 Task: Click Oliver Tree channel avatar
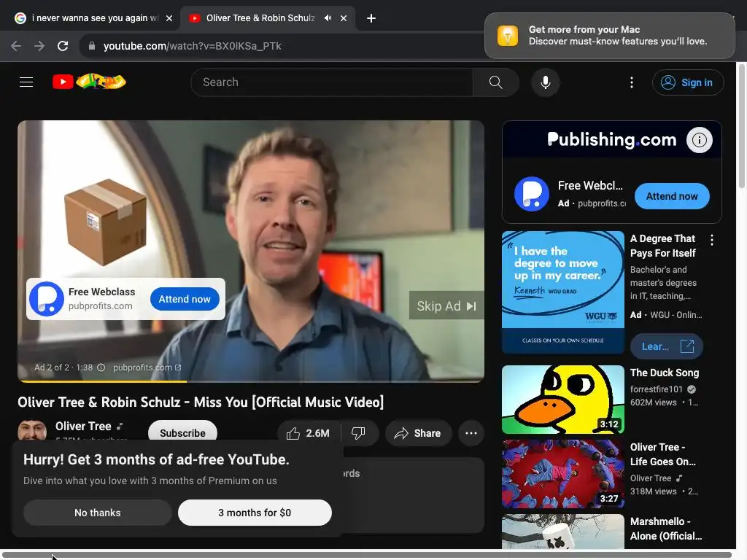point(32,430)
